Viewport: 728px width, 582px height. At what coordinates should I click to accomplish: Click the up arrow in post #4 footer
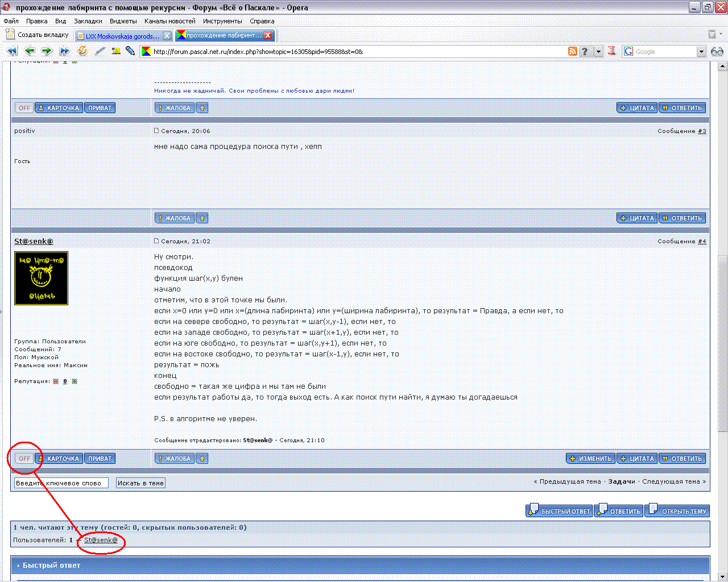202,459
